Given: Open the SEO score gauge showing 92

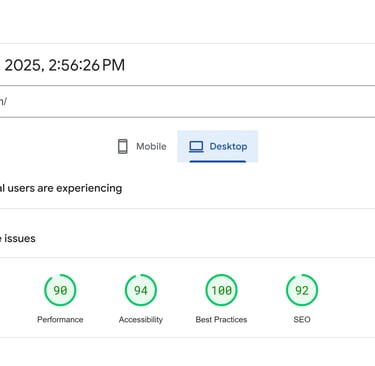Looking at the screenshot, I should tap(302, 290).
